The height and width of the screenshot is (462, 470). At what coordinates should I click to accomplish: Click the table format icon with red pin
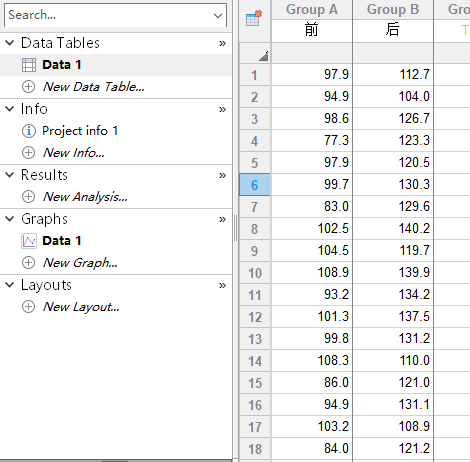tap(254, 18)
